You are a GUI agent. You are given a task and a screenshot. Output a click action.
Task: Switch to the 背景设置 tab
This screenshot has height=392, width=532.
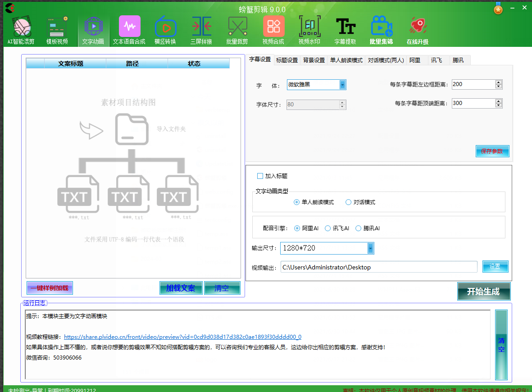point(314,60)
